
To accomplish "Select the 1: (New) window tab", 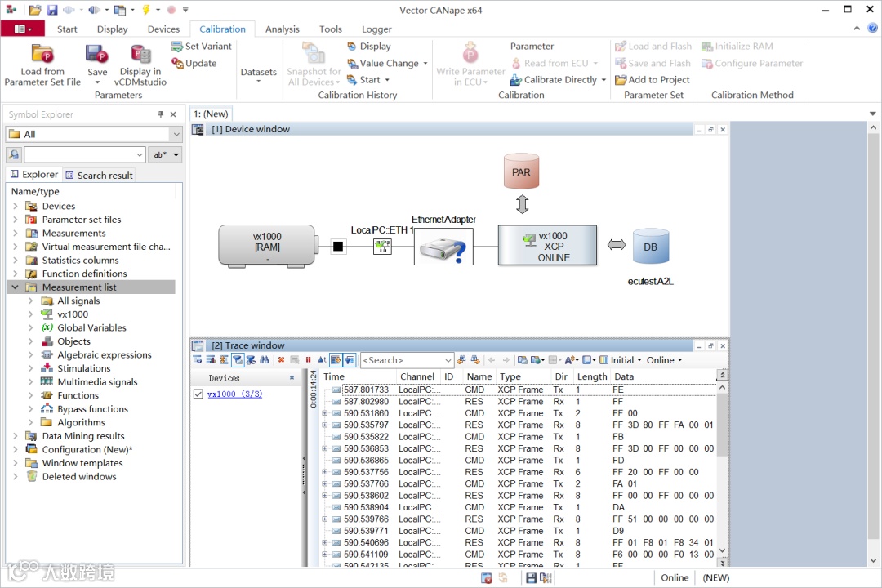I will click(x=211, y=114).
